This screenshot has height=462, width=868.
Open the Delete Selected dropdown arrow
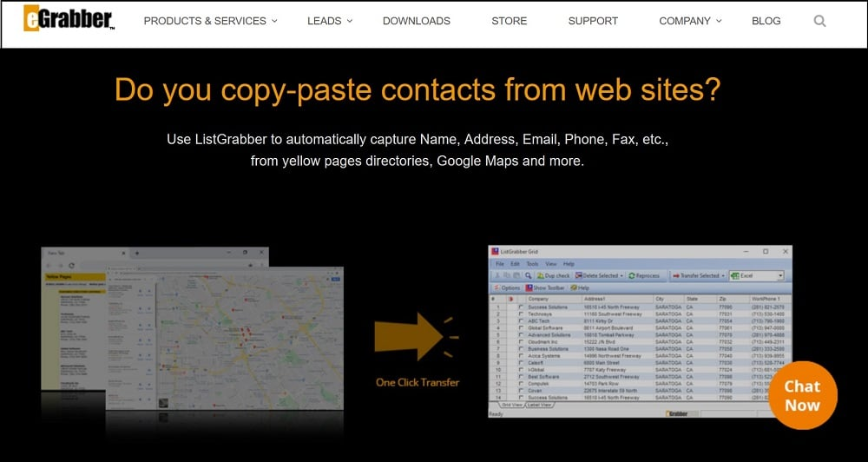[621, 276]
